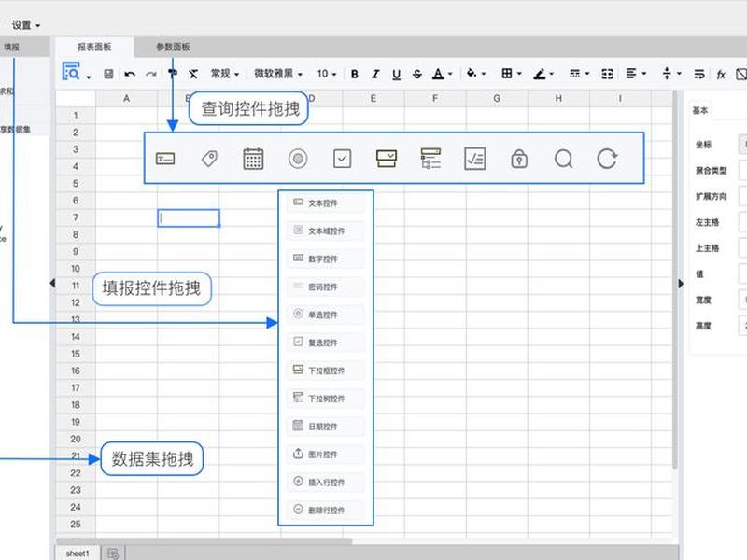Open the font size 10 dropdown
747x560 pixels.
327,74
